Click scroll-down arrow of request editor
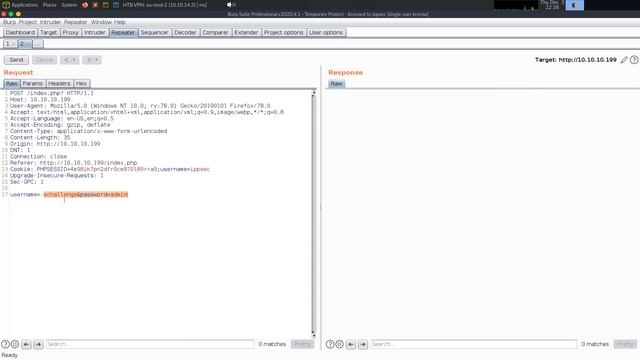Viewport: 640px width, 360px height. click(313, 335)
